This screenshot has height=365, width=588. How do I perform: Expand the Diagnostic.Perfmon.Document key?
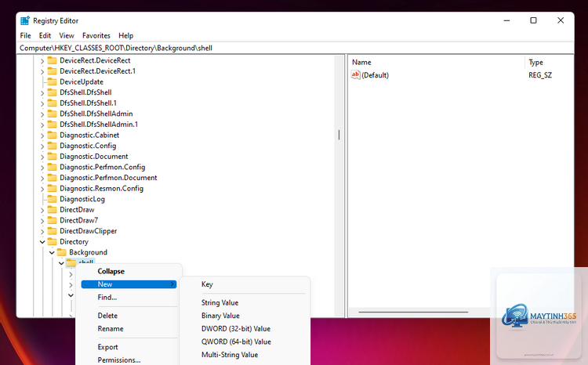[x=42, y=178]
